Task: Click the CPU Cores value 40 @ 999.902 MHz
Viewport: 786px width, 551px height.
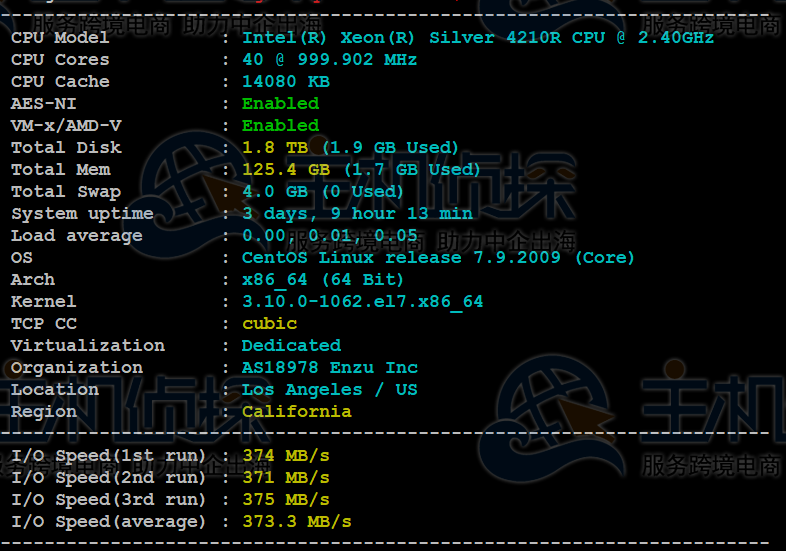Action: click(x=329, y=60)
